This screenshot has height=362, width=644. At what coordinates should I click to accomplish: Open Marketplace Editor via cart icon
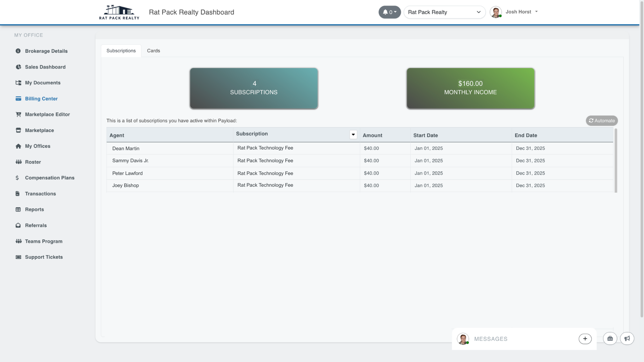[x=18, y=114]
